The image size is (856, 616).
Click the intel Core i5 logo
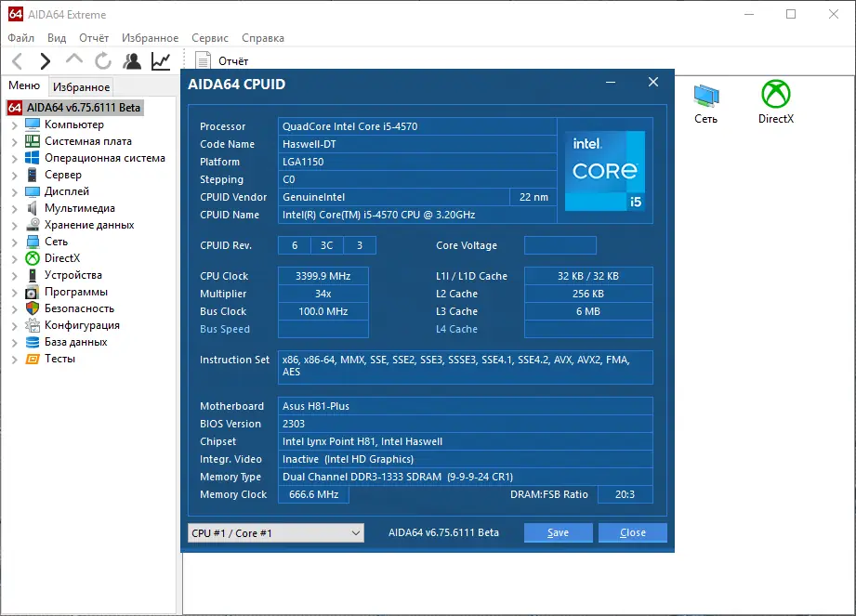coord(605,171)
